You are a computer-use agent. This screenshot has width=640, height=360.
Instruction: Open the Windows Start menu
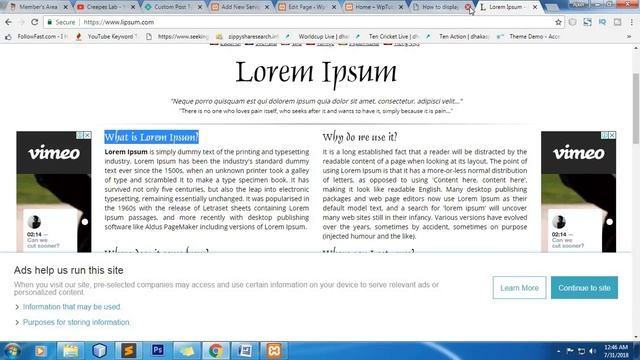pyautogui.click(x=12, y=351)
